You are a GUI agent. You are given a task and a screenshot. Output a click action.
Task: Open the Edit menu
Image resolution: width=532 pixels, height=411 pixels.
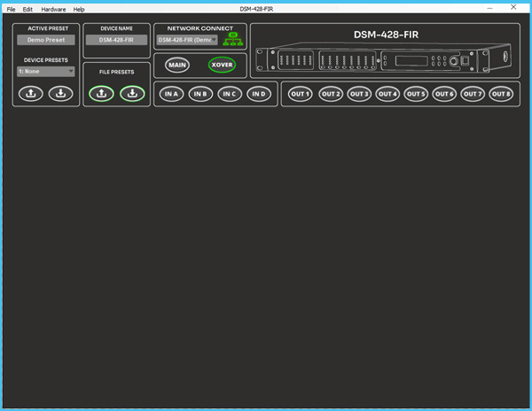pyautogui.click(x=28, y=9)
